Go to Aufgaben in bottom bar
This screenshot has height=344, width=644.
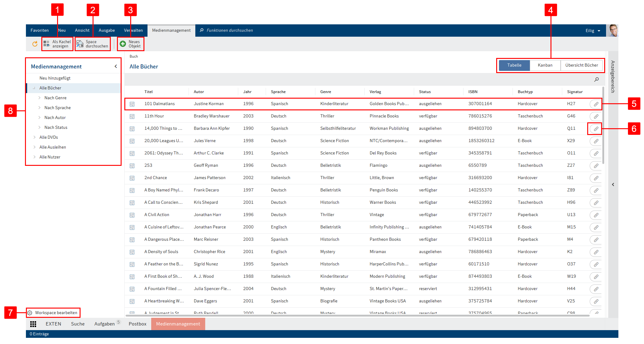point(105,324)
